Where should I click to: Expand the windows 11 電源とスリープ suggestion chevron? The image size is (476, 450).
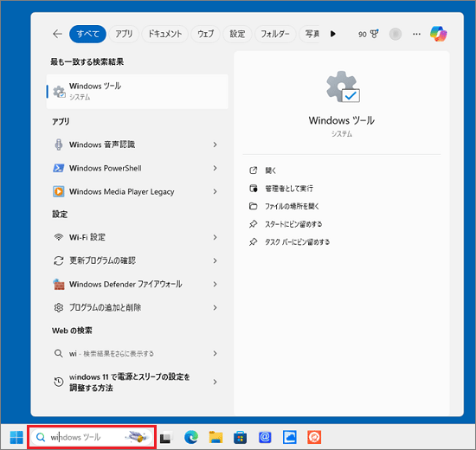pos(215,382)
